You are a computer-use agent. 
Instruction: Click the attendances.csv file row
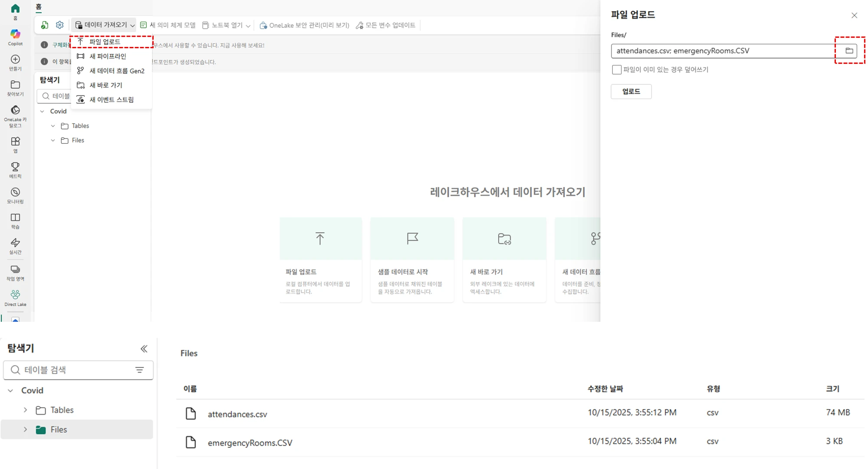tap(237, 414)
